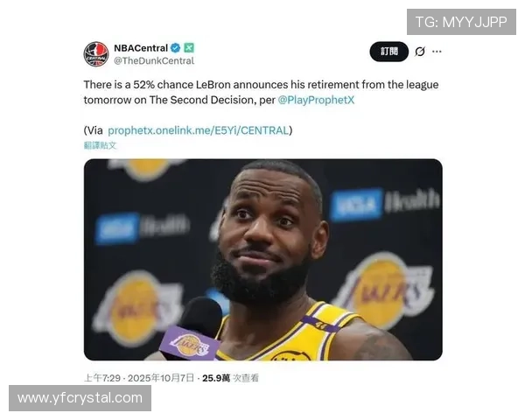Subscribe using the 訂閱 button
525x420 pixels.
pos(389,52)
